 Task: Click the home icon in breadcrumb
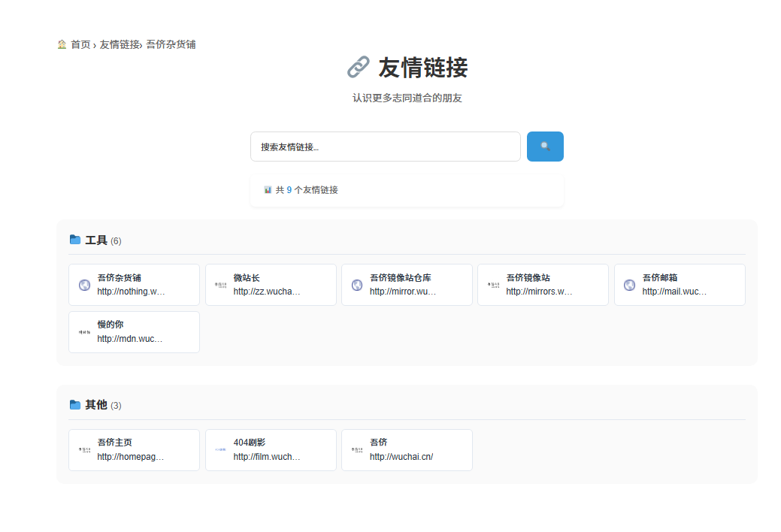point(62,44)
